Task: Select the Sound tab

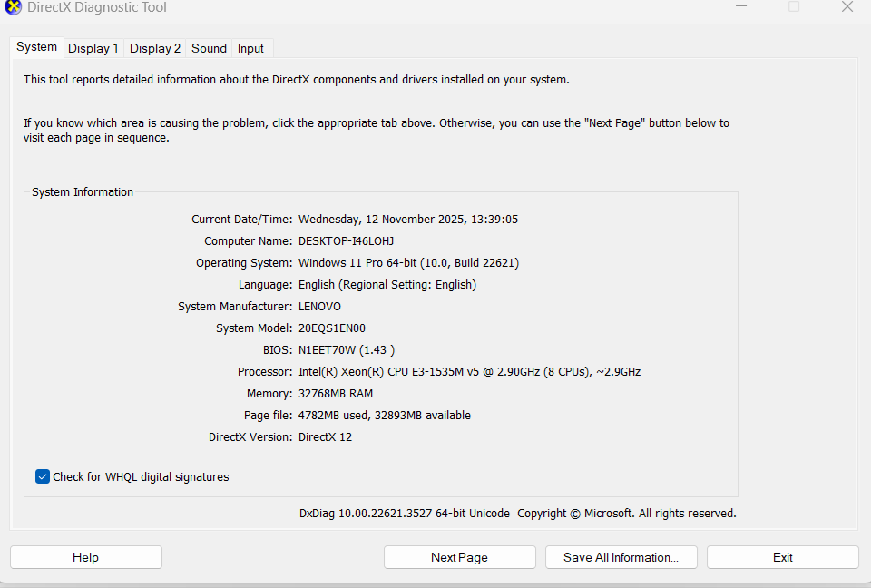Action: tap(209, 48)
